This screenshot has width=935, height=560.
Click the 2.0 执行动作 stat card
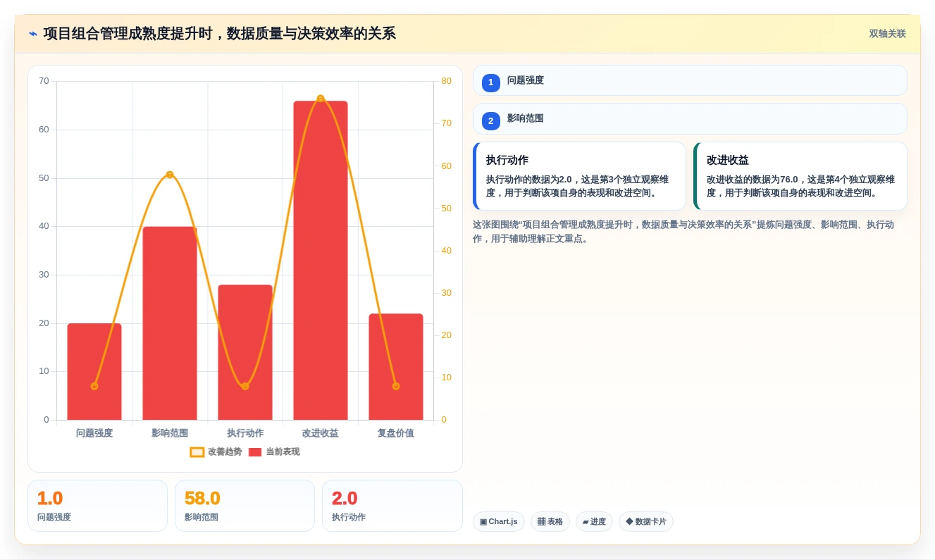[x=392, y=506]
